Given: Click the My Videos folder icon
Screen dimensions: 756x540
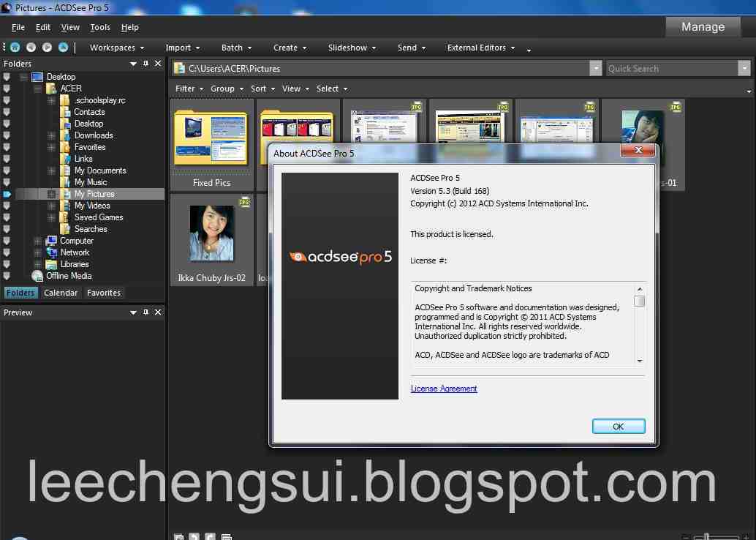Looking at the screenshot, I should [x=65, y=206].
